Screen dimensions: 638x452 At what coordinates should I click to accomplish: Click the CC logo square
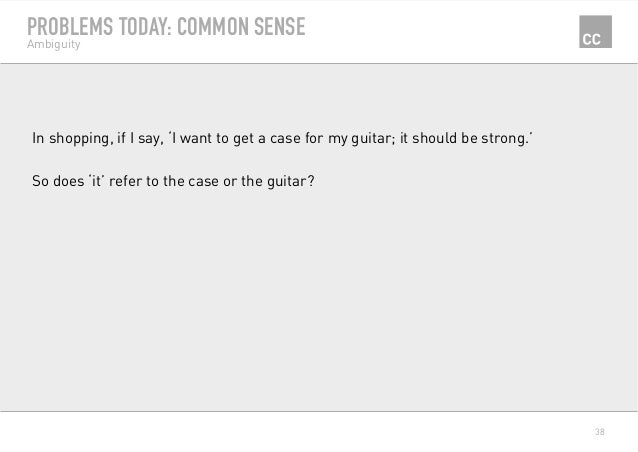pyautogui.click(x=595, y=32)
